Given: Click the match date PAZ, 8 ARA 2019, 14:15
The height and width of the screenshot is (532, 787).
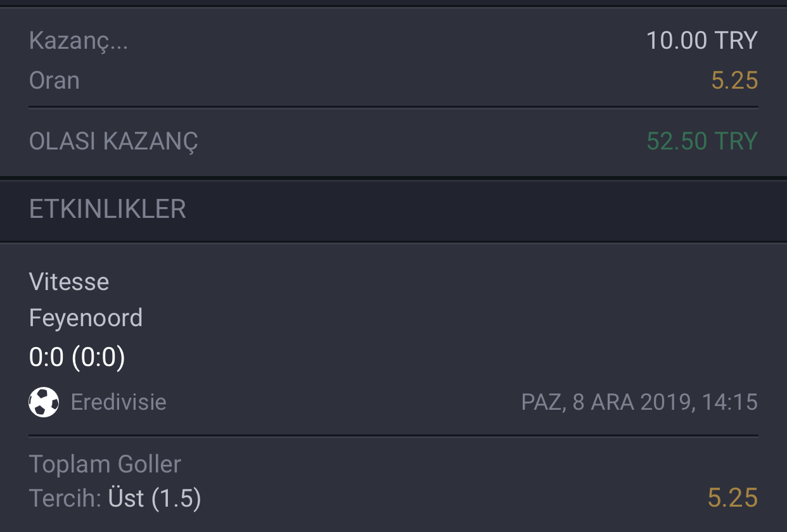Looking at the screenshot, I should click(x=639, y=402).
